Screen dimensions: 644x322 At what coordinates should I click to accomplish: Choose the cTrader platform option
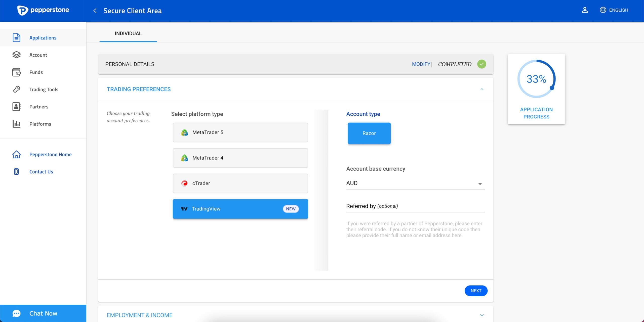[x=240, y=183]
